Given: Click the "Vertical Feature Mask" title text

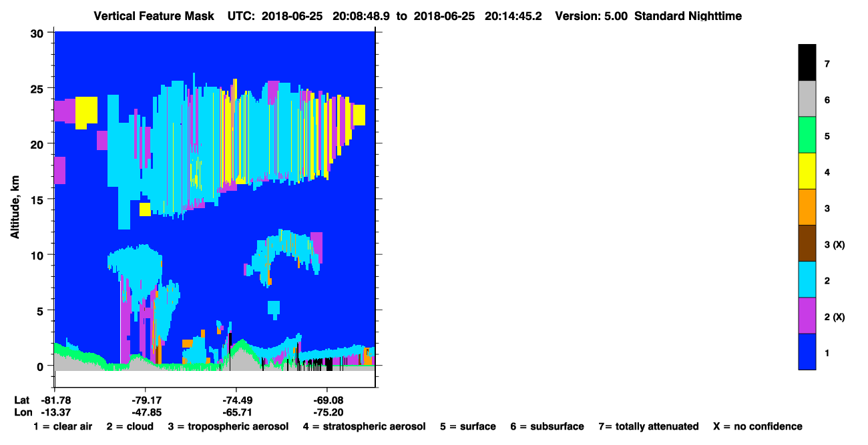Looking at the screenshot, I should tap(155, 15).
